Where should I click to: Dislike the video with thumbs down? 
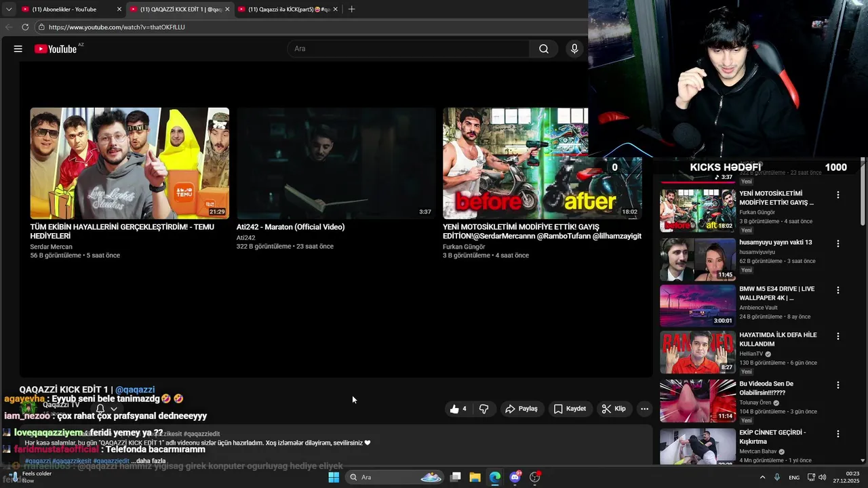(x=484, y=409)
